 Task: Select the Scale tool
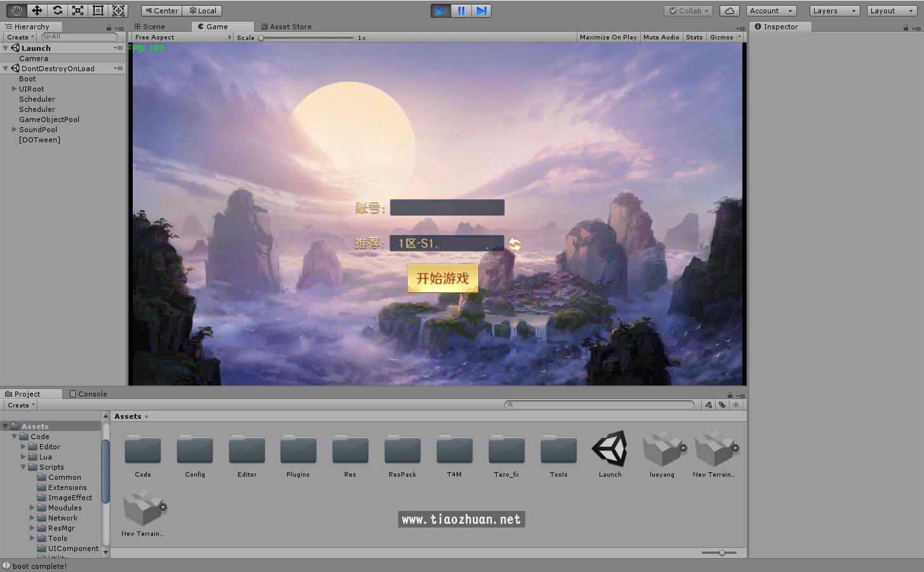[77, 10]
